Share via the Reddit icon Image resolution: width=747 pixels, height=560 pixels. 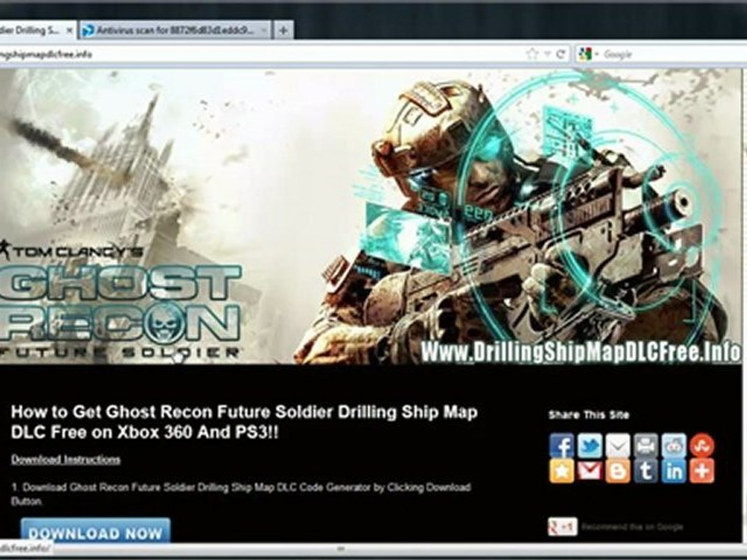click(674, 445)
